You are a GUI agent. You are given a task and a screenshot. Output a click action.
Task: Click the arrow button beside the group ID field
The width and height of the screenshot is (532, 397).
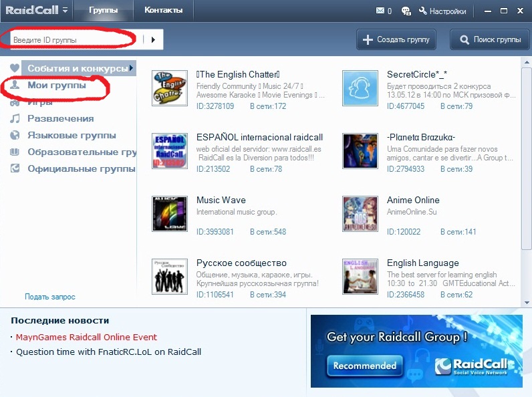point(153,39)
